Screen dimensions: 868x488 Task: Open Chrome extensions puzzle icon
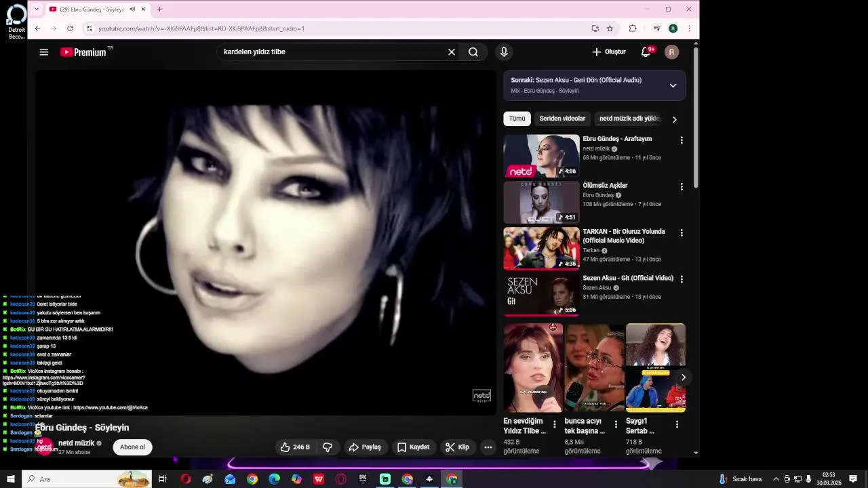pyautogui.click(x=633, y=28)
